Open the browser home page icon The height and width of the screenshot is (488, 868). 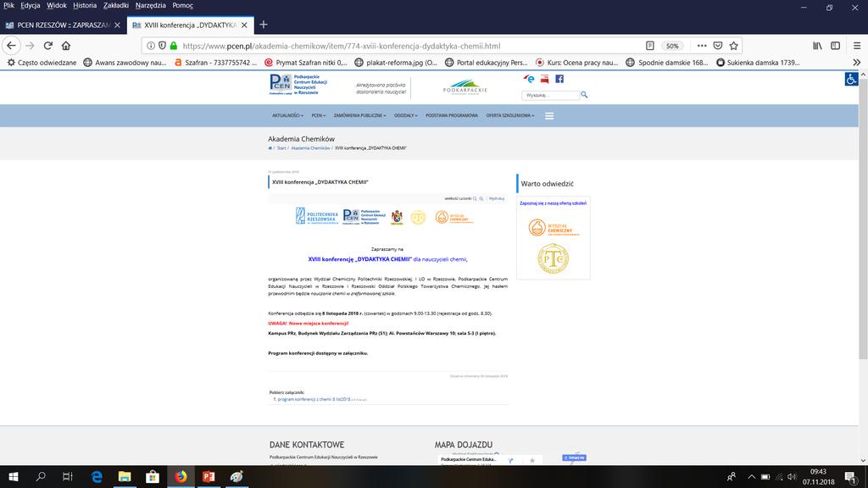coord(66,46)
